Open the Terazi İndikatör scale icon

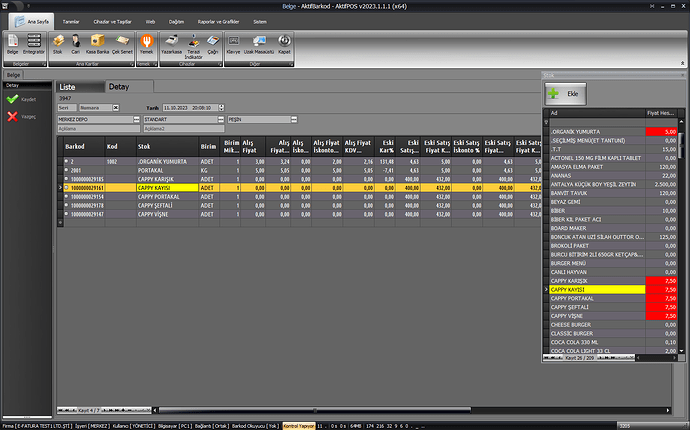click(x=194, y=47)
